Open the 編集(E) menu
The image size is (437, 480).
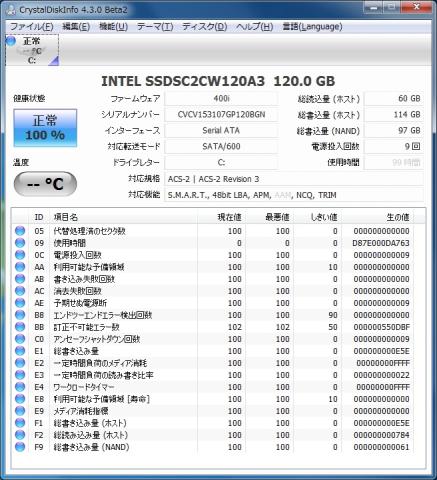[76, 27]
